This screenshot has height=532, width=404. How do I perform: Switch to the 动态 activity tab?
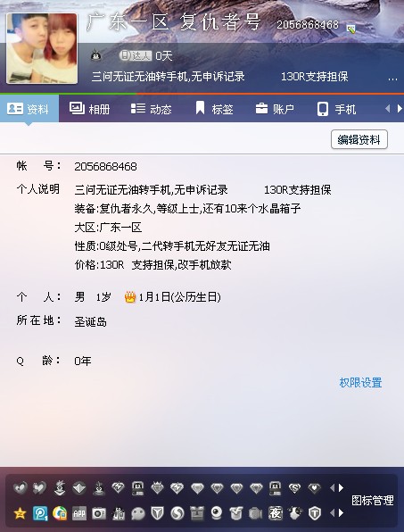click(151, 109)
